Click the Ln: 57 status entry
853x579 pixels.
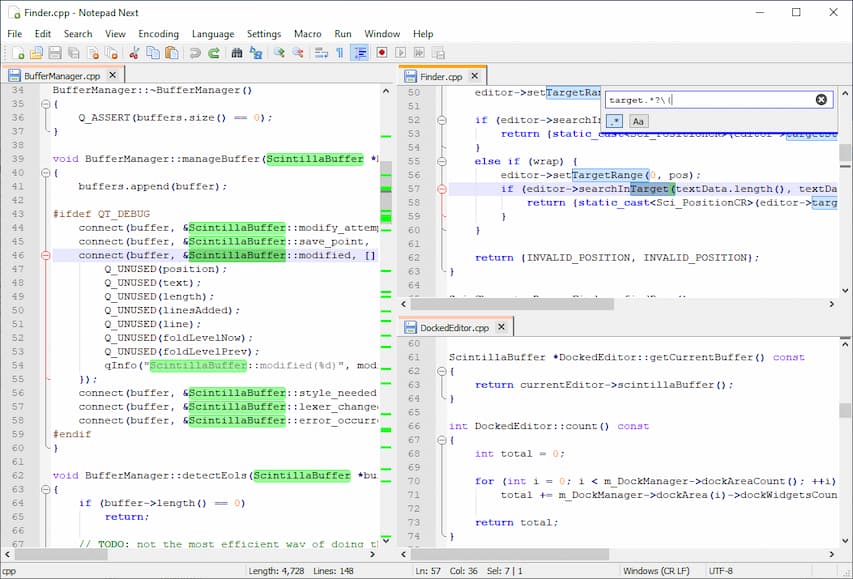[x=428, y=571]
